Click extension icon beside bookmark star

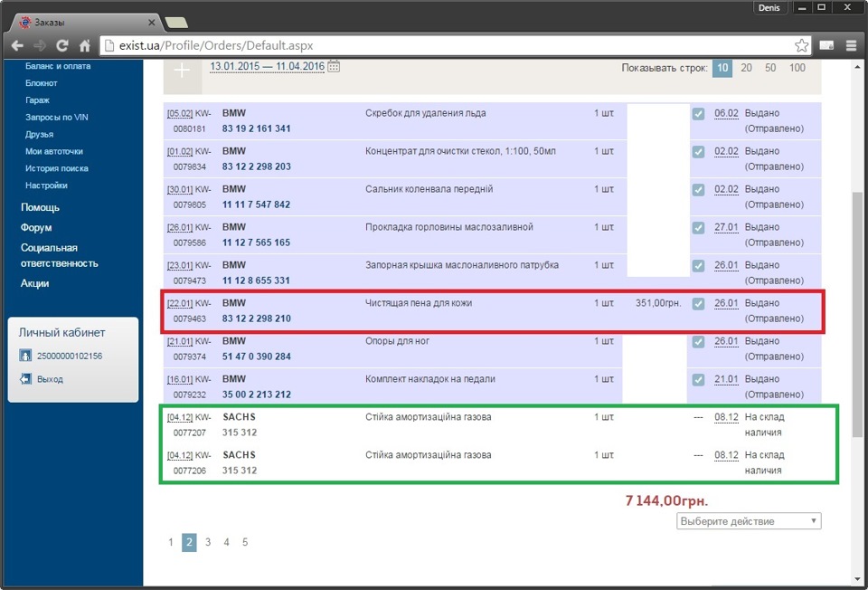click(x=826, y=45)
